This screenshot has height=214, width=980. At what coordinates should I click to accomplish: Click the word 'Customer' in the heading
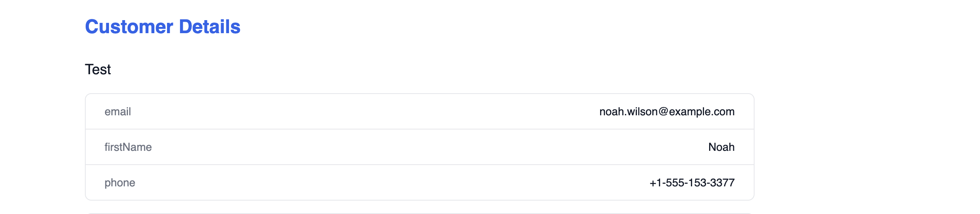129,27
